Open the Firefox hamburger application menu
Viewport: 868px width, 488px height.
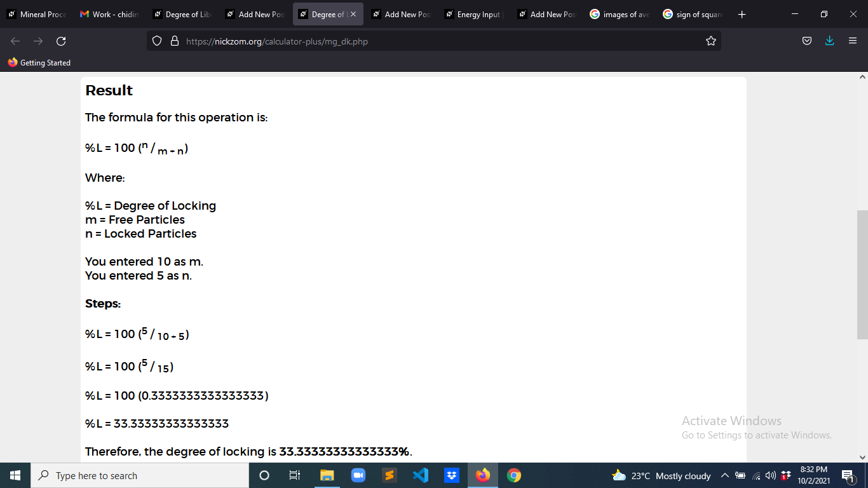[x=853, y=41]
